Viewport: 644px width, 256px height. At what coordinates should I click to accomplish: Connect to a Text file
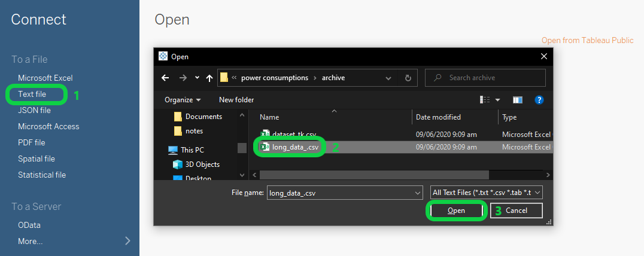(x=32, y=94)
